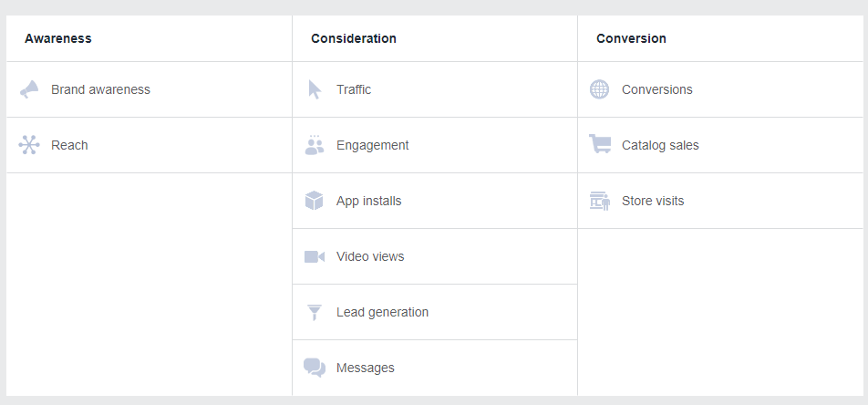
Task: Choose the Traffic objective label
Action: 354,89
